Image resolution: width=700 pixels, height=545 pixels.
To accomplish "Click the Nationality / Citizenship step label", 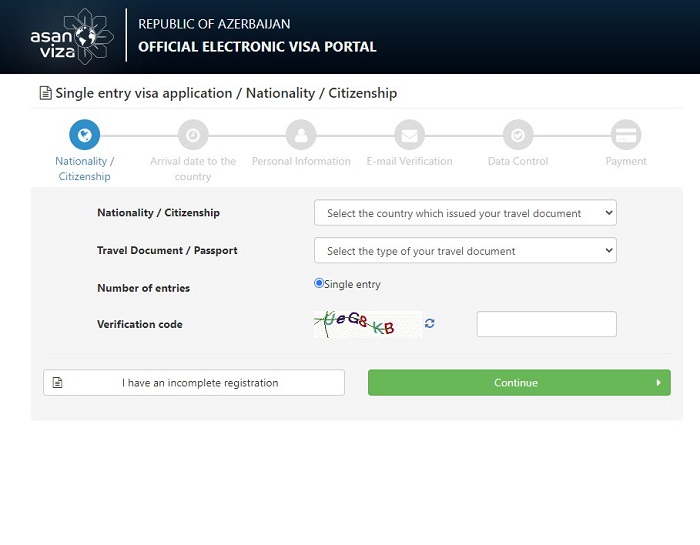I will (84, 169).
